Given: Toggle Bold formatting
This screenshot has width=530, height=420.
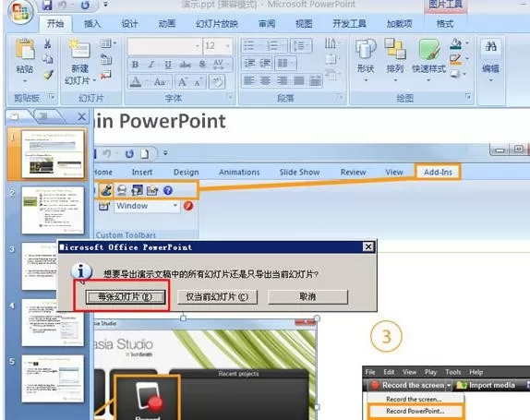Looking at the screenshot, I should click(x=135, y=65).
